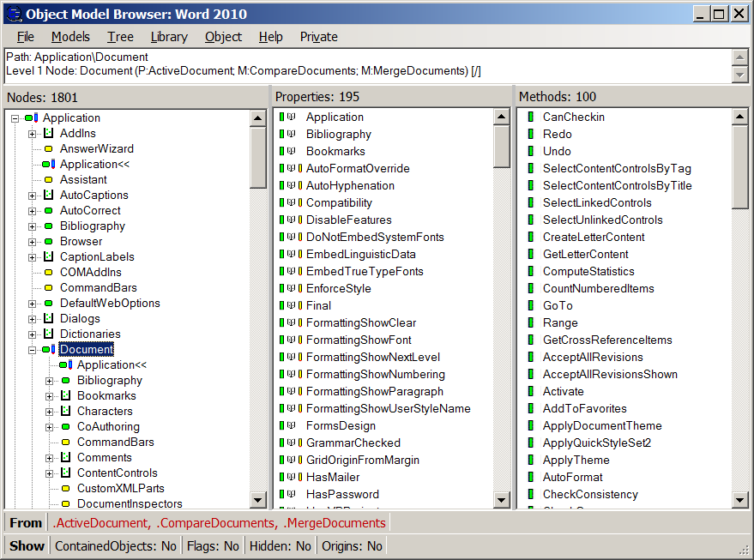Expand the AutoCaptions tree node
Screen dimensions: 754x560
pyautogui.click(x=32, y=196)
